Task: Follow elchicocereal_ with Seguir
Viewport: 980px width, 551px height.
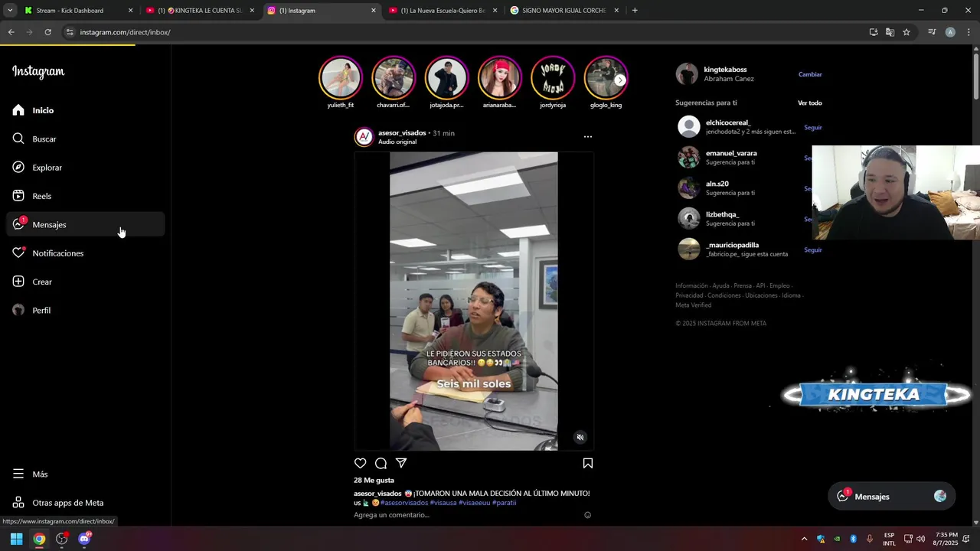Action: pos(812,127)
